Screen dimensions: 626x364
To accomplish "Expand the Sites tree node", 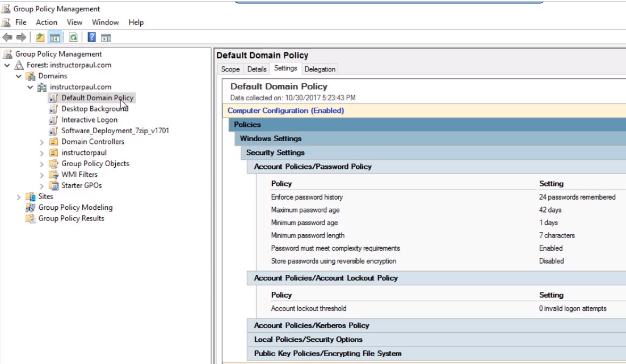I will pos(19,197).
